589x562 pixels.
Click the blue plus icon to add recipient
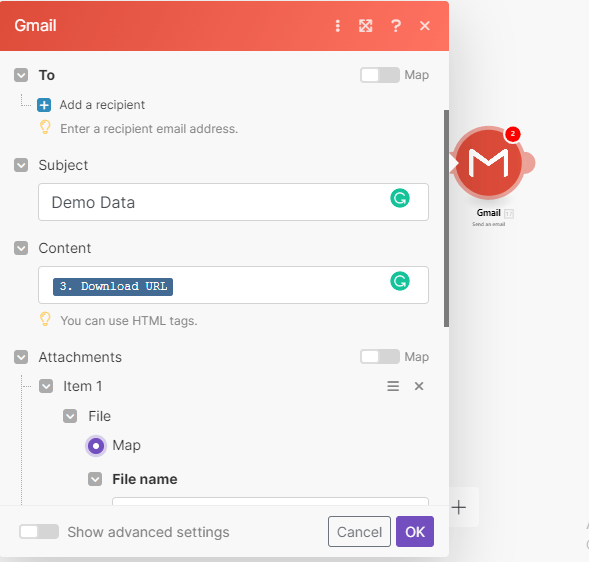[44, 105]
